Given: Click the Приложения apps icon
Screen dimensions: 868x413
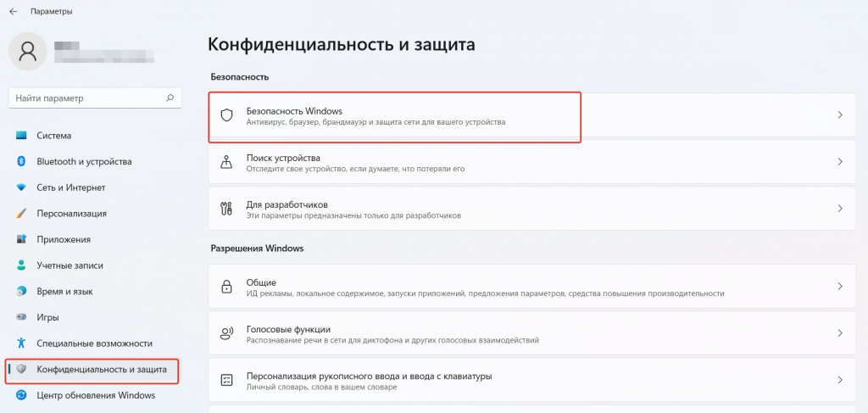Looking at the screenshot, I should (x=21, y=240).
